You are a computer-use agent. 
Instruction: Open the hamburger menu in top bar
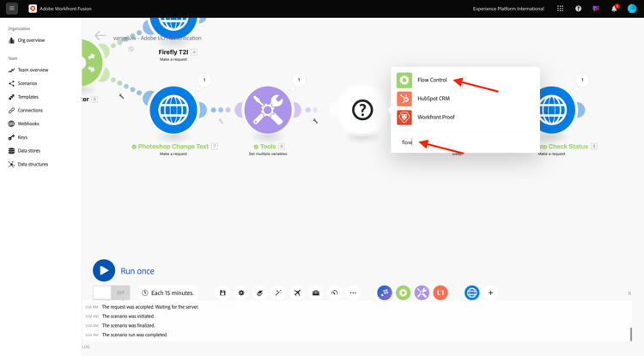click(11, 9)
